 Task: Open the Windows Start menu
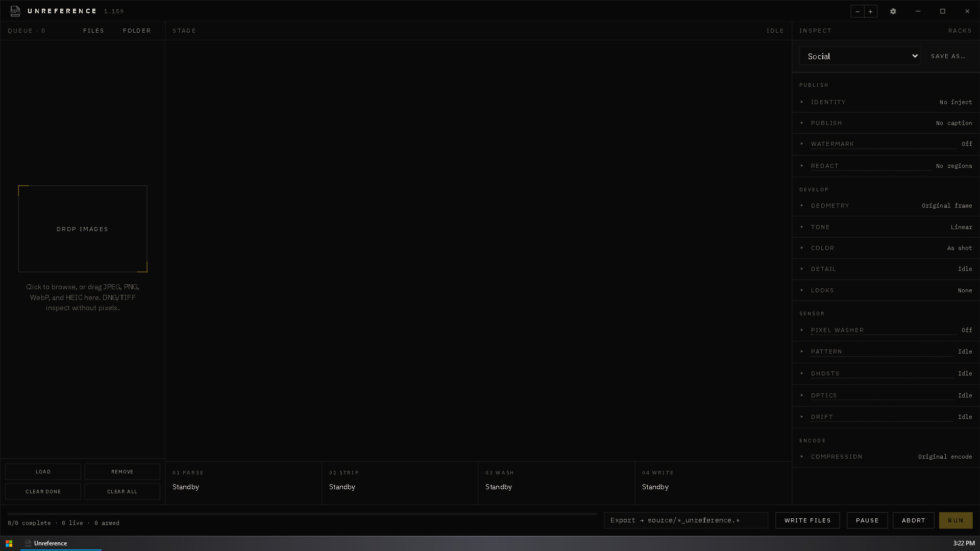click(x=9, y=543)
